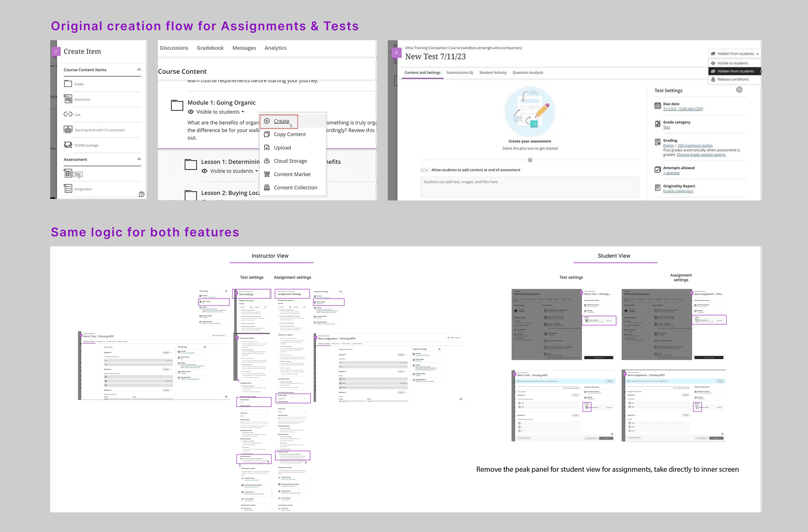This screenshot has width=808, height=532.
Task: Click the Create menu option
Action: point(281,121)
